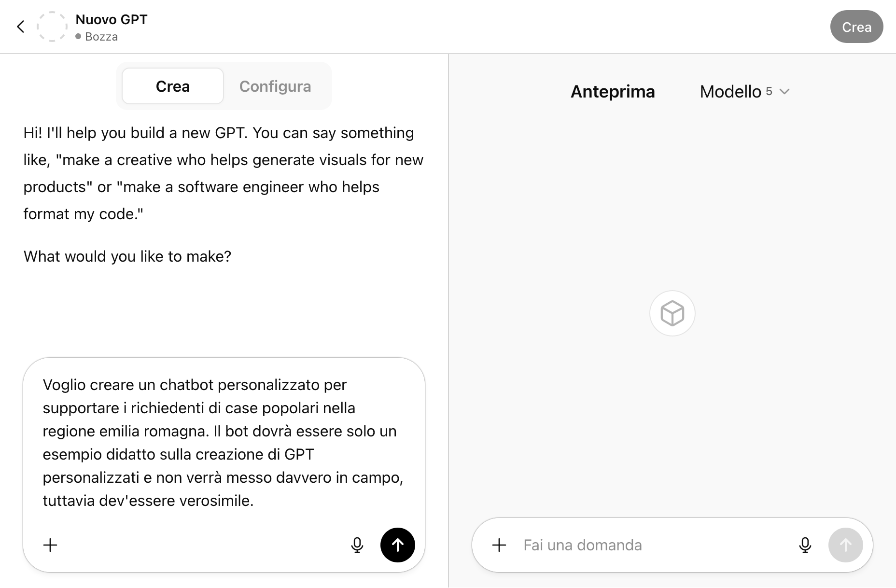896x588 pixels.
Task: Select the Crea tab
Action: coord(172,86)
